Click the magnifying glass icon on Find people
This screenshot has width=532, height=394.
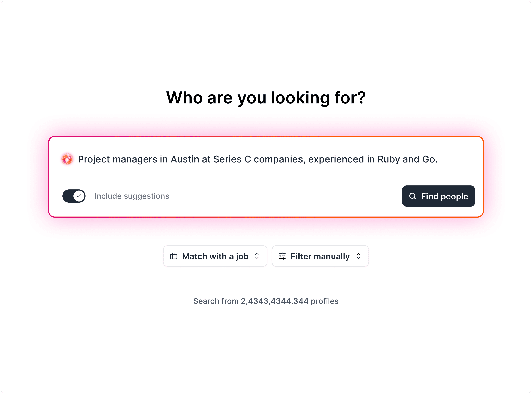coord(412,196)
